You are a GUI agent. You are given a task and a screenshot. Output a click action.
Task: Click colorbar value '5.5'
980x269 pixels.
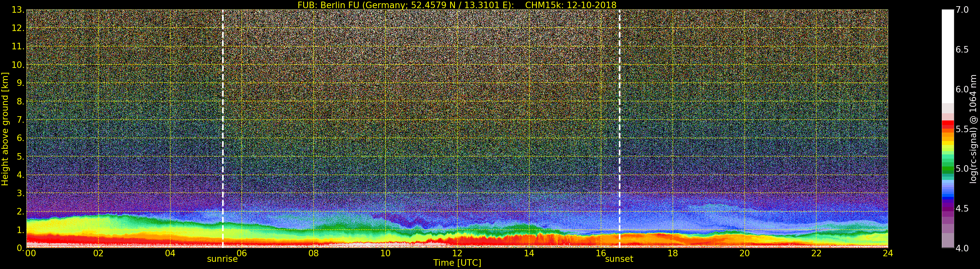[962, 129]
